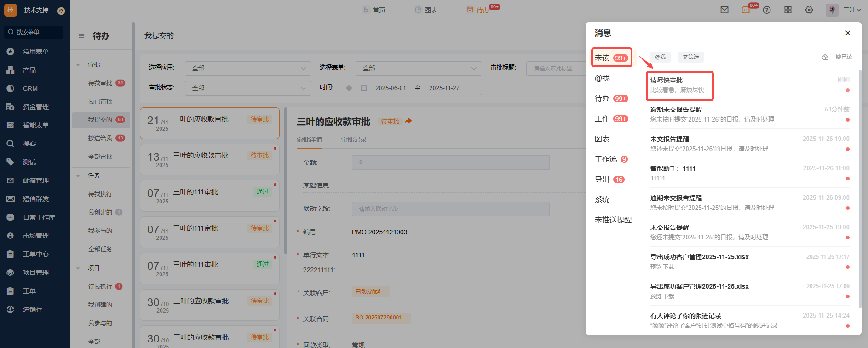Close the 消息 panel
Image resolution: width=868 pixels, height=348 pixels.
click(x=847, y=33)
